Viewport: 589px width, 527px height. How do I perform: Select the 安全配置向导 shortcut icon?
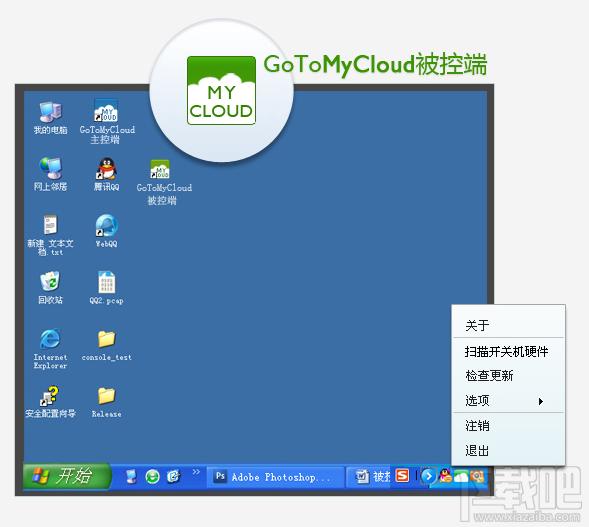click(50, 402)
